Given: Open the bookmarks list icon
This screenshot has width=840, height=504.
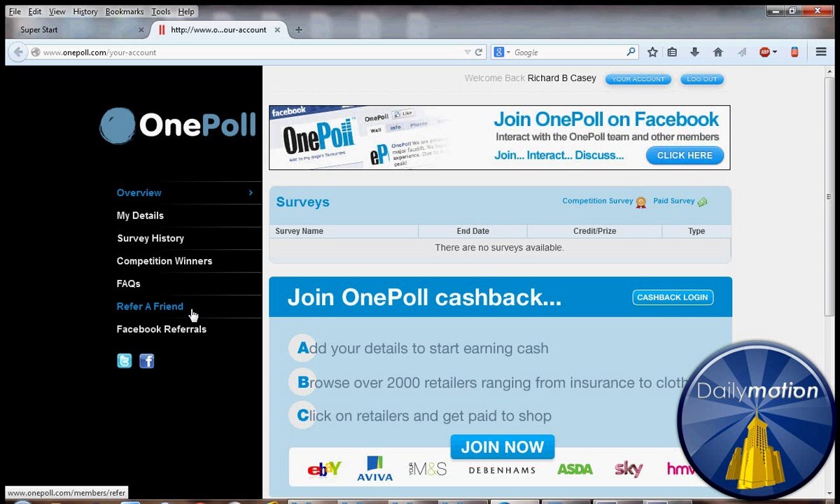Looking at the screenshot, I should click(x=672, y=52).
